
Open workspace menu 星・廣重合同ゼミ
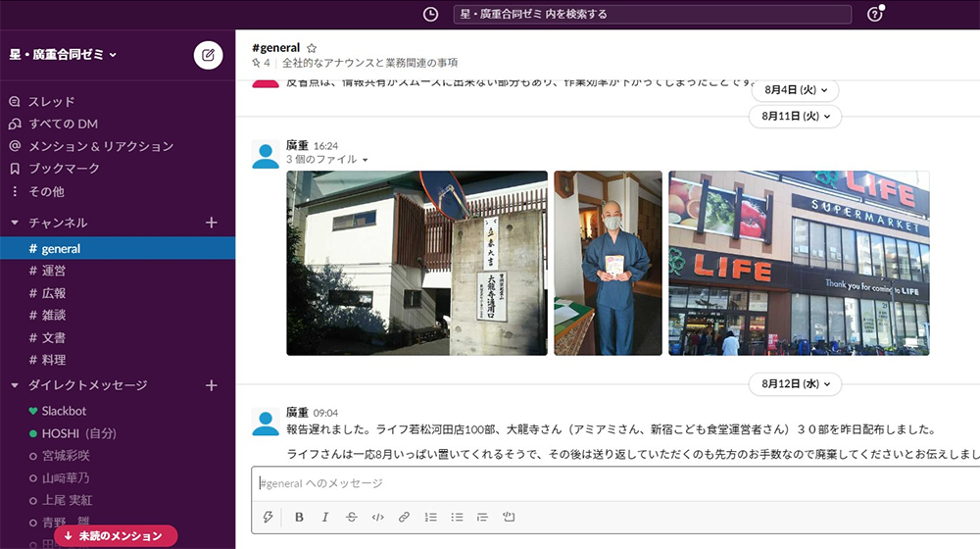[x=63, y=54]
